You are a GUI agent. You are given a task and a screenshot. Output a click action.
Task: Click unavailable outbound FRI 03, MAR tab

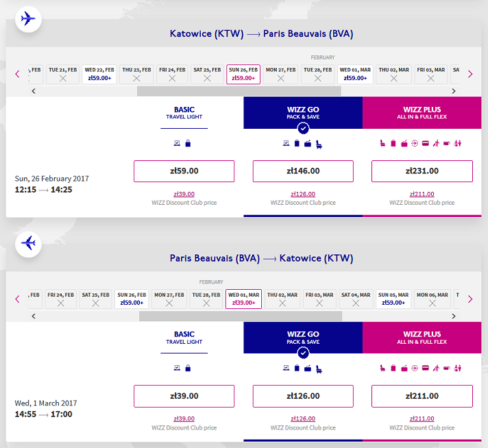[430, 74]
